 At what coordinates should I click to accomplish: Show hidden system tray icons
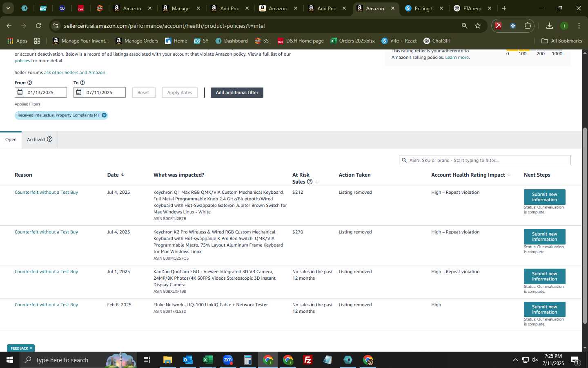[x=515, y=360]
